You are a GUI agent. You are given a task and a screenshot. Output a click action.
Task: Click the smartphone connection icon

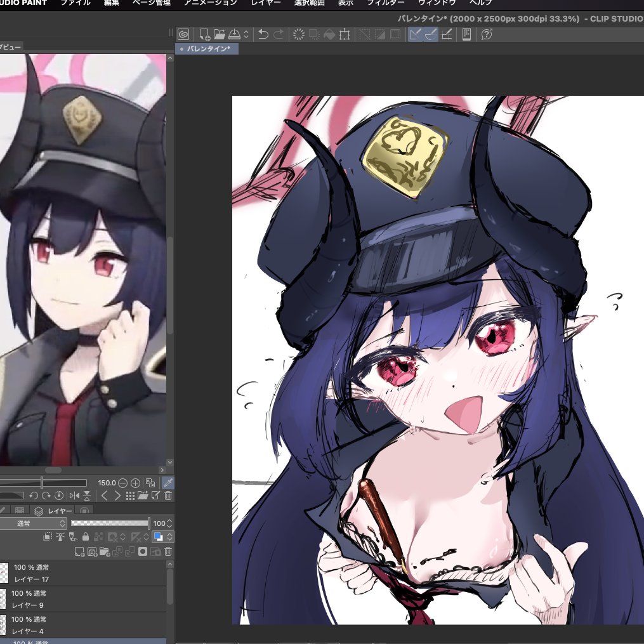466,34
